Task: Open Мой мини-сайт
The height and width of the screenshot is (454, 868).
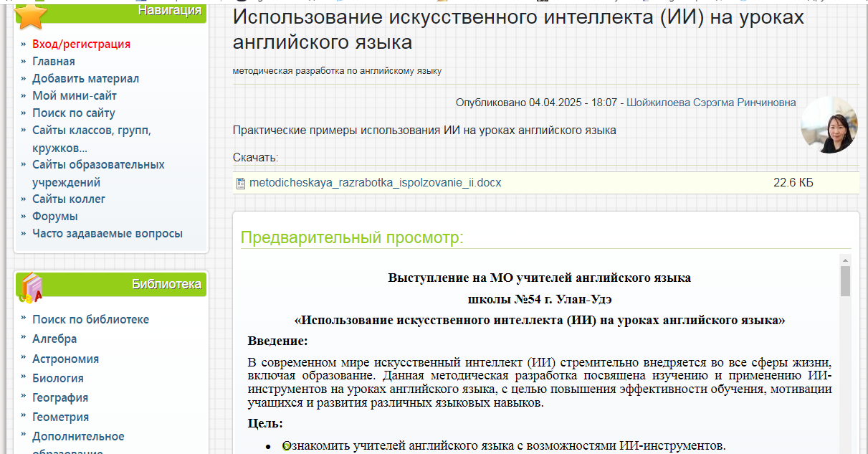Action: 74,95
